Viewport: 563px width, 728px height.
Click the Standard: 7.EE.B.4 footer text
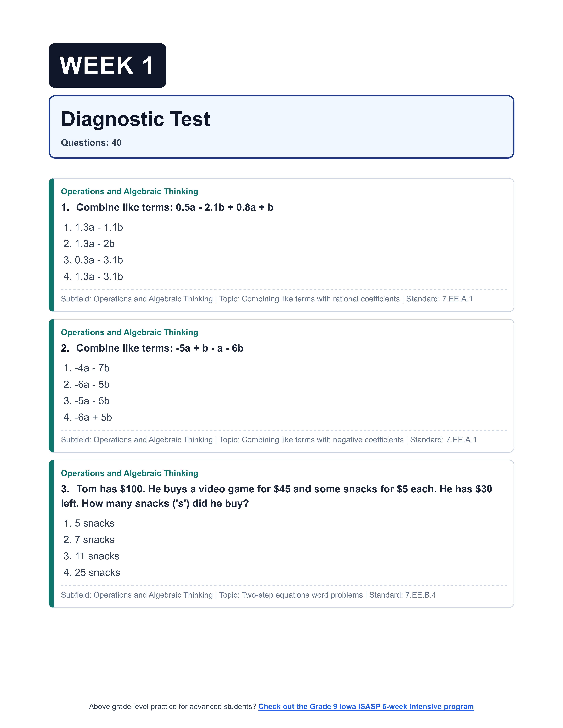pyautogui.click(x=402, y=595)
